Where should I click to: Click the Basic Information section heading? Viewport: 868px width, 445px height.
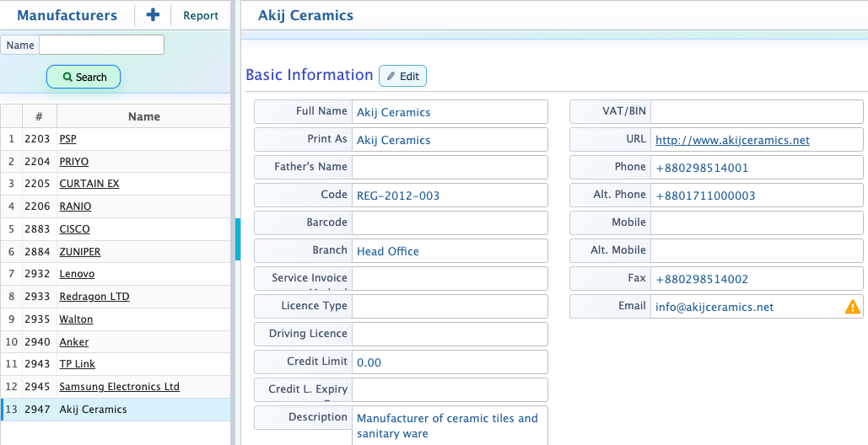point(310,75)
